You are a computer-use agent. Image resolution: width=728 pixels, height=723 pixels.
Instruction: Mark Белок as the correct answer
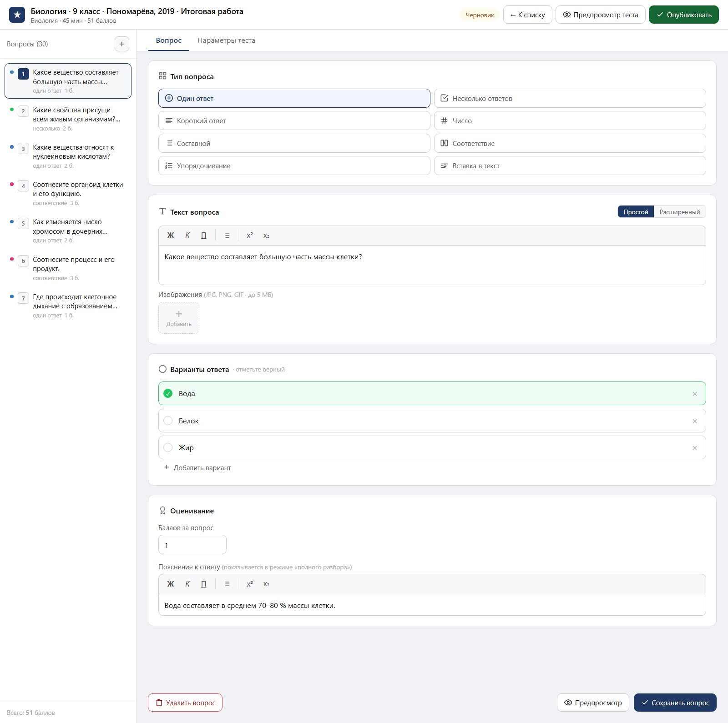(168, 421)
